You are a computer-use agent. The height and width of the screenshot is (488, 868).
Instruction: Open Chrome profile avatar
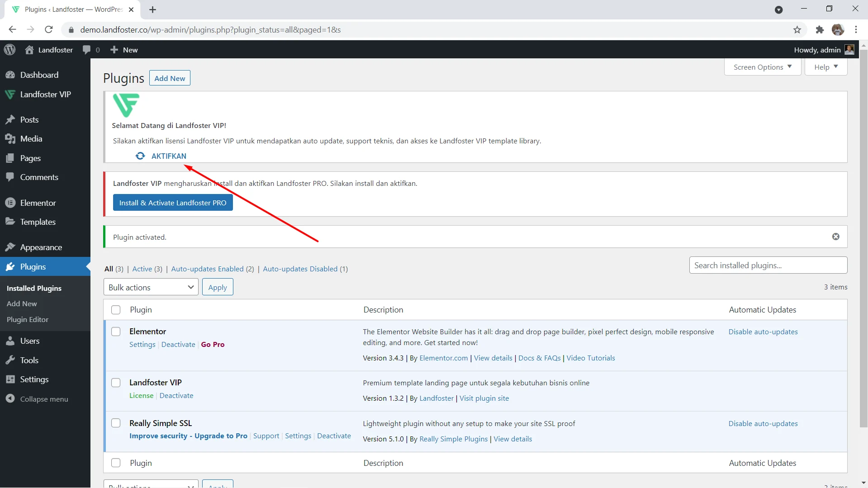click(x=838, y=30)
